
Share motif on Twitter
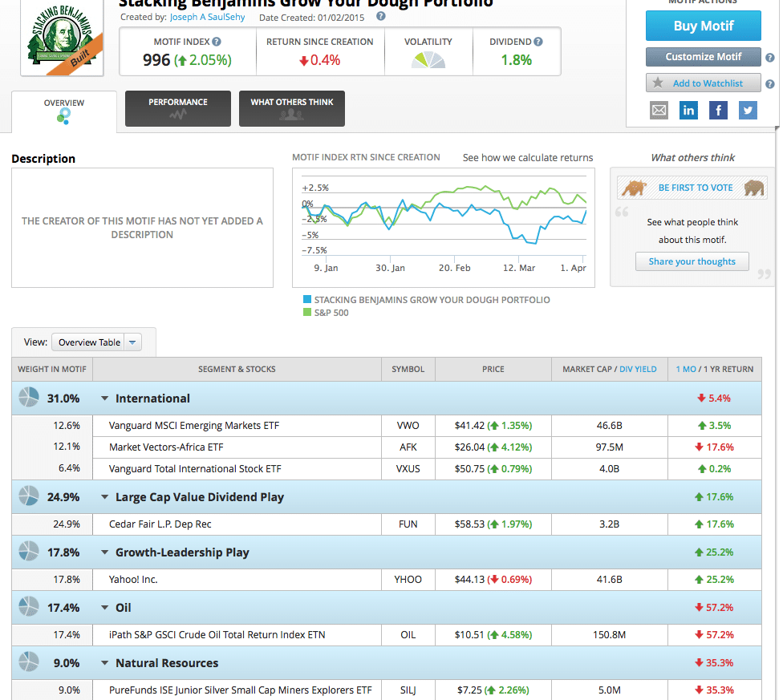pos(748,111)
